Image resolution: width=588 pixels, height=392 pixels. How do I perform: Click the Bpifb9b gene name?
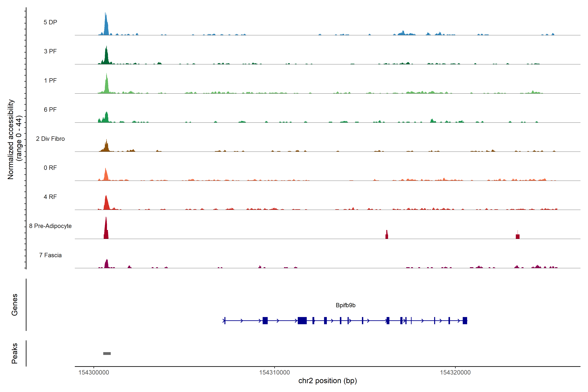[x=345, y=305]
